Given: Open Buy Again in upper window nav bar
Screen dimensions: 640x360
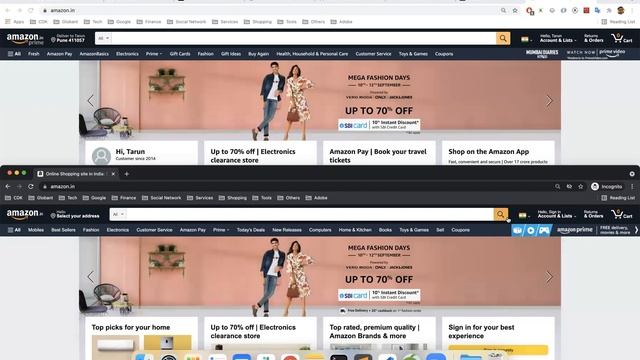Looking at the screenshot, I should 258,54.
